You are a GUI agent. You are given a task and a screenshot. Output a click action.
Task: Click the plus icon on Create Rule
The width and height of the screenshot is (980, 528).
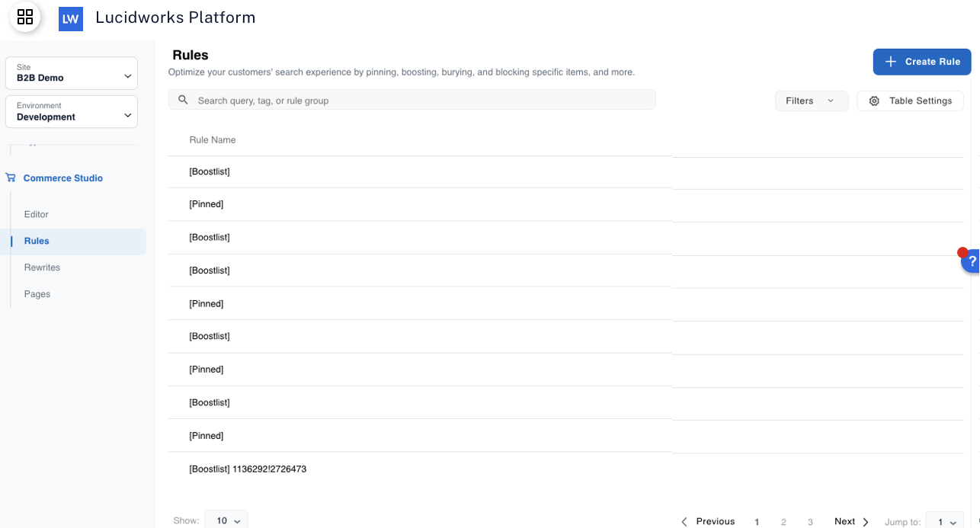890,62
